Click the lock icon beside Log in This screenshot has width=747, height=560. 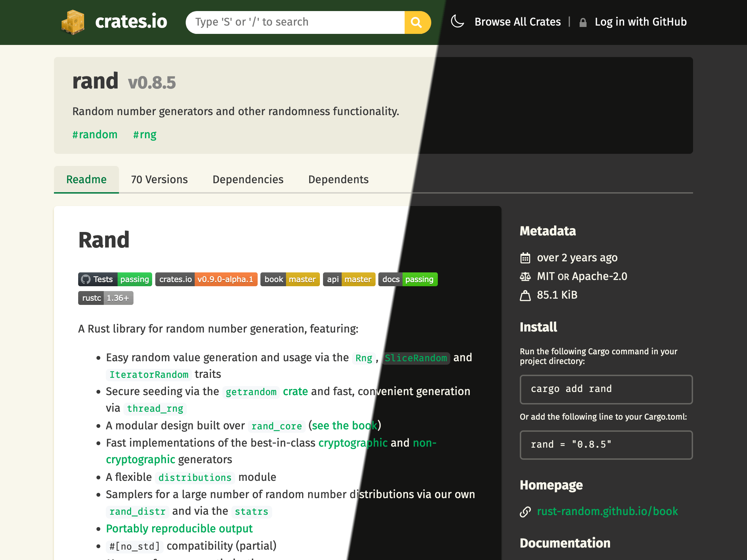point(583,22)
